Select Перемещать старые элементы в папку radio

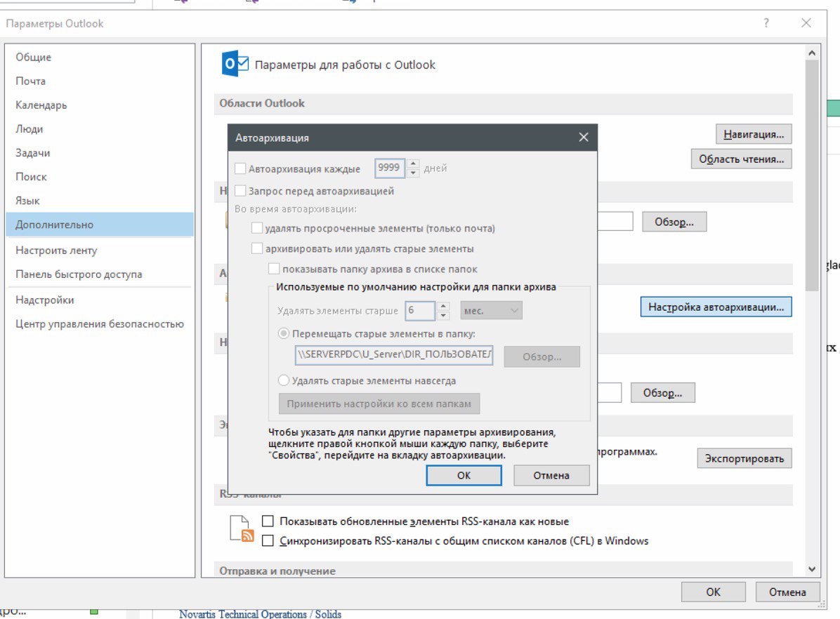point(284,333)
